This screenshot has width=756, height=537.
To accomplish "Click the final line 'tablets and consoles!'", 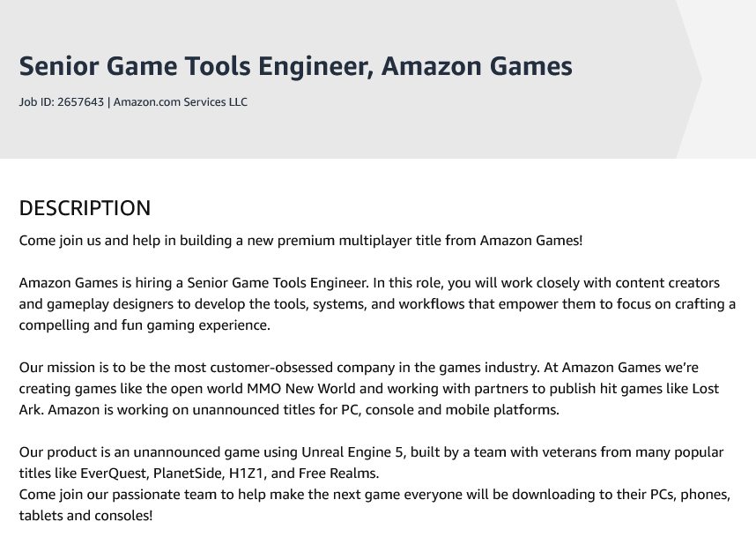I will [x=85, y=516].
